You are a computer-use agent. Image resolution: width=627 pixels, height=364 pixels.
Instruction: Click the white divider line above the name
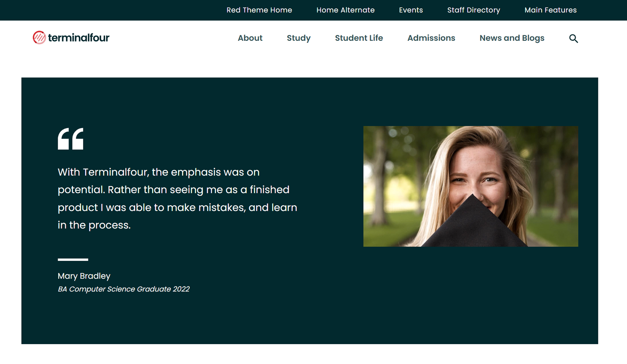[x=73, y=260]
